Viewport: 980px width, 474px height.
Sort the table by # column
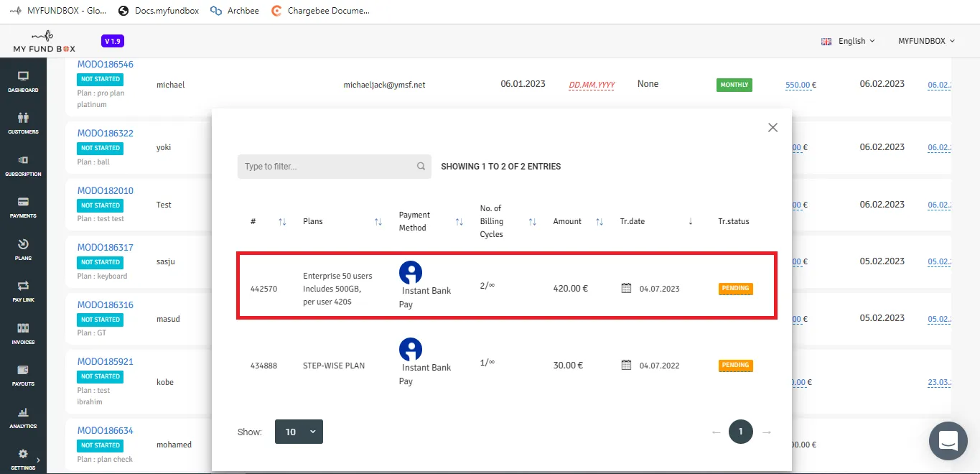(282, 222)
